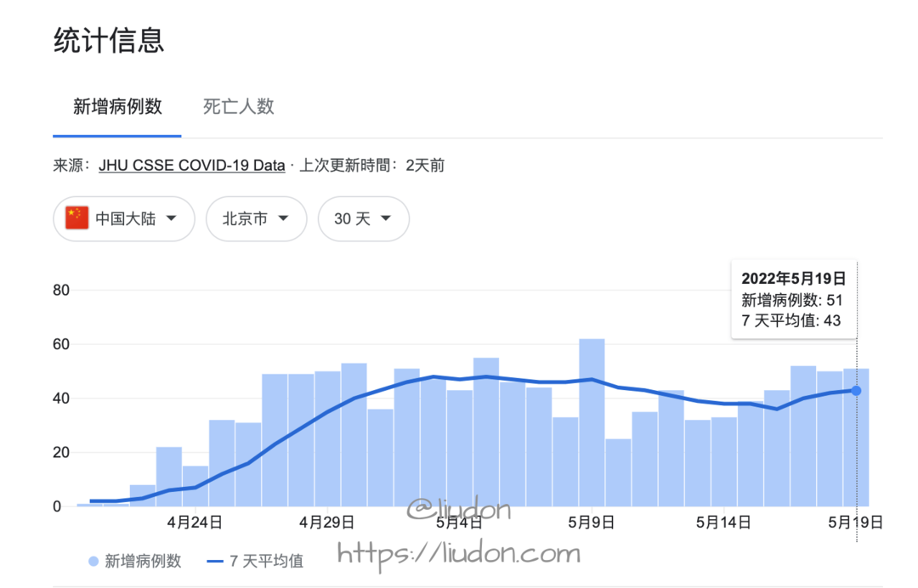The image size is (918, 588).
Task: Click the 60 y-axis label
Action: click(61, 344)
